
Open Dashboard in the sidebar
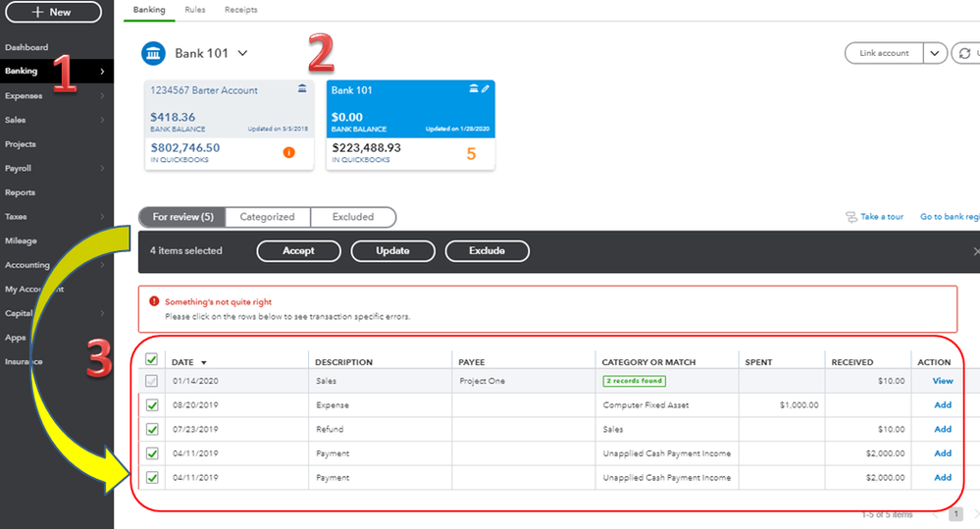[x=26, y=47]
